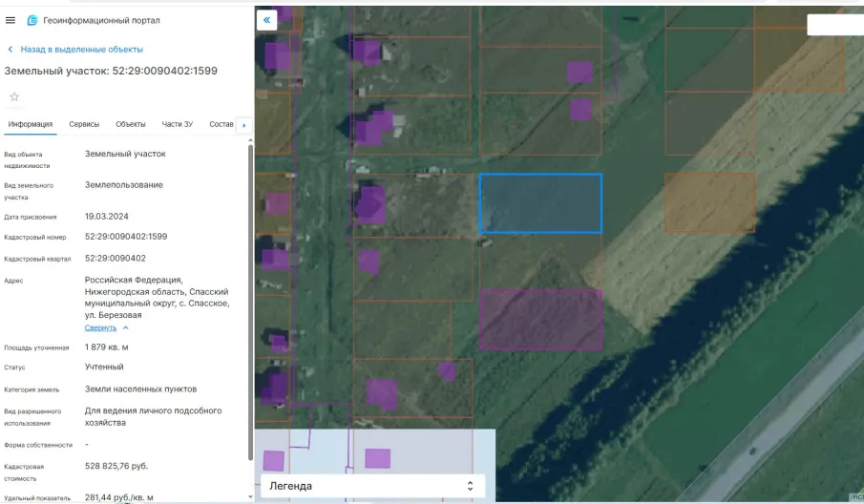Click back arrow to selected objects
The height and width of the screenshot is (504, 864).
[x=11, y=49]
